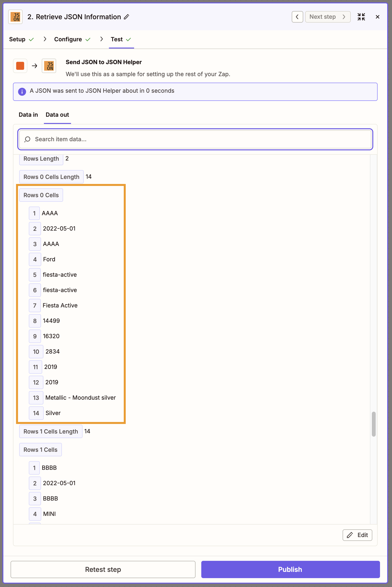The image size is (392, 587).
Task: Select the Ford value in Rows 0
Action: [x=49, y=259]
